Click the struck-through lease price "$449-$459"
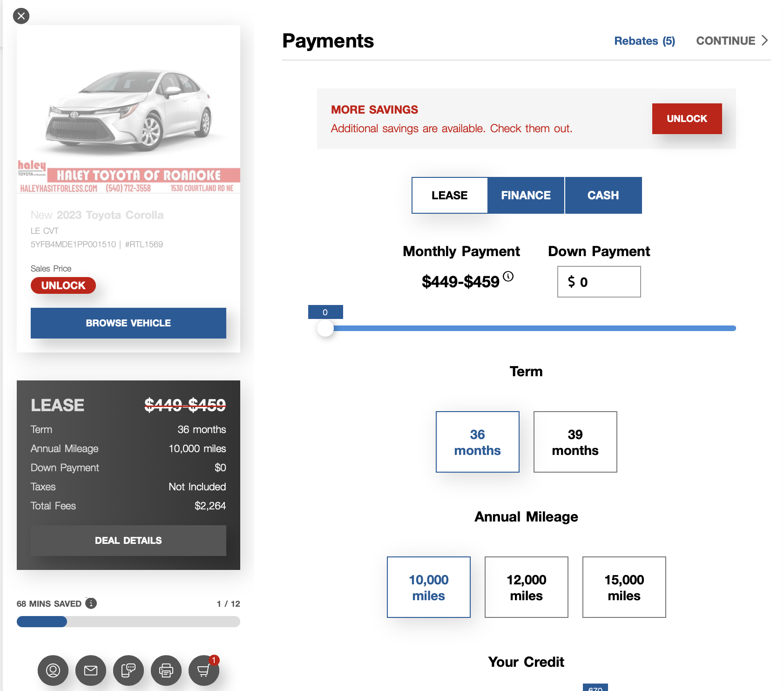Screen dimensions: 784x691 185,405
